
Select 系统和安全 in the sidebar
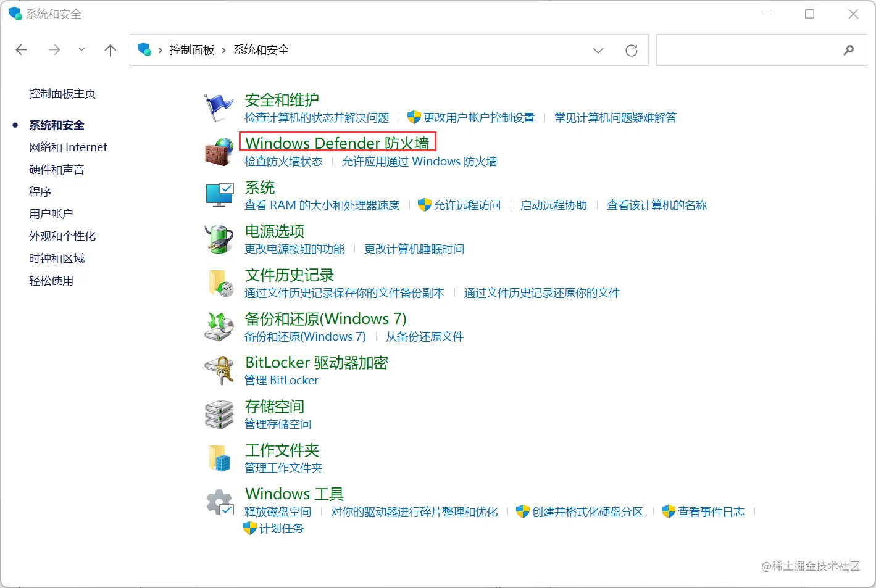pos(57,125)
